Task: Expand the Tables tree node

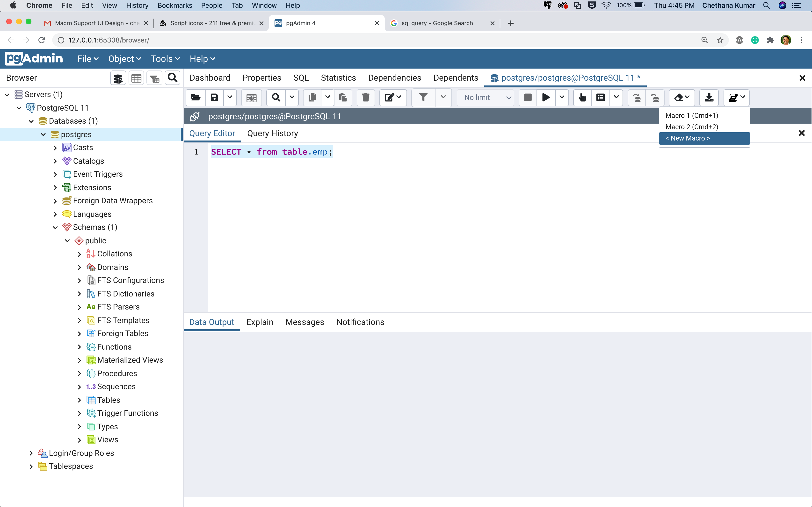Action: 80,400
